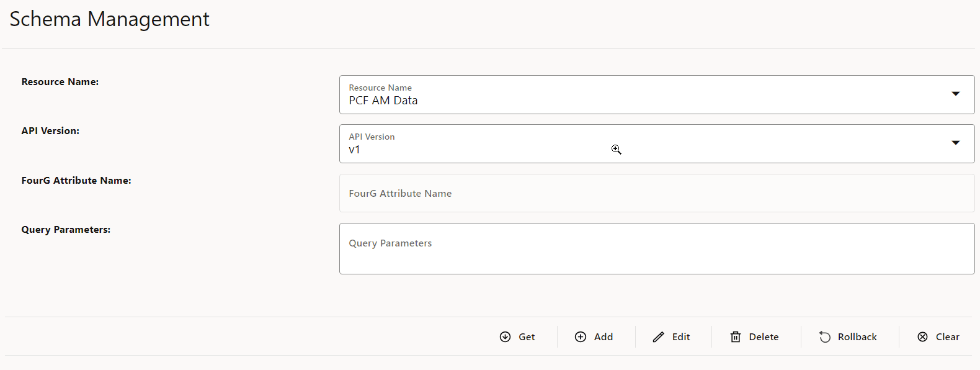Click the pencil icon beside Edit

tap(659, 336)
